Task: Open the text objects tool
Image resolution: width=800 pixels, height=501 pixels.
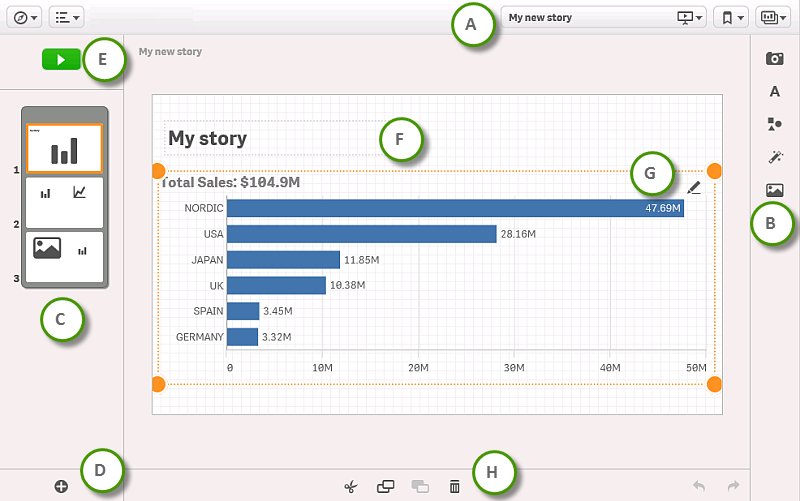Action: [774, 91]
